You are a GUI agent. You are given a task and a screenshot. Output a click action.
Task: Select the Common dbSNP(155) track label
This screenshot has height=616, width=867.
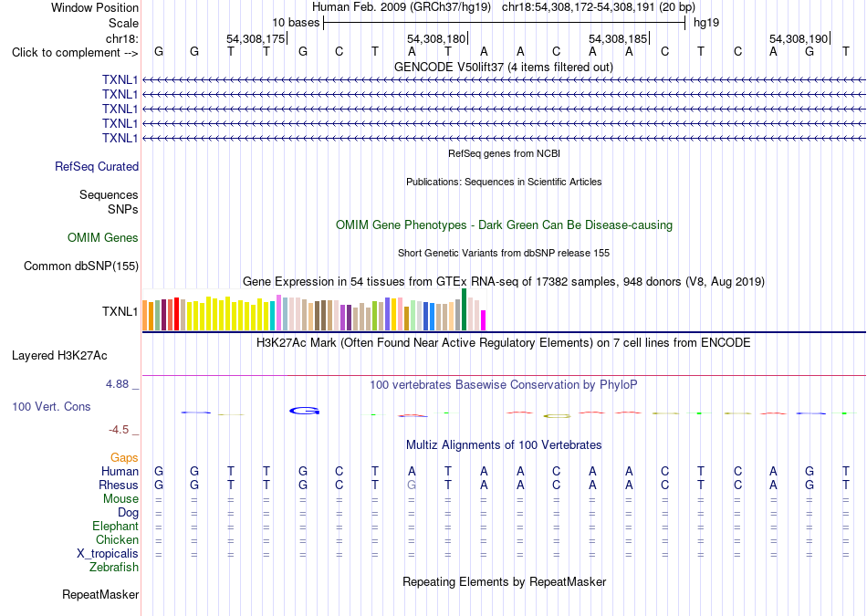pos(81,266)
